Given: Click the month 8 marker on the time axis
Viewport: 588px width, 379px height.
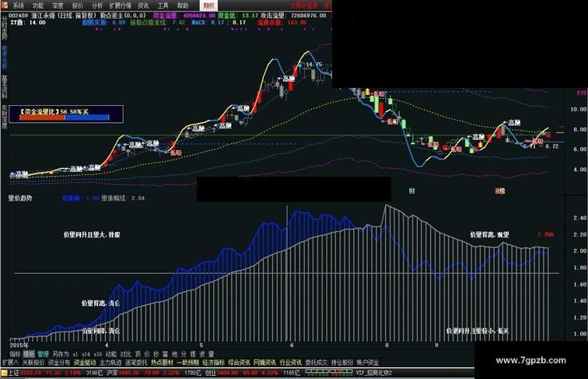Looking at the screenshot, I should coord(387,345).
